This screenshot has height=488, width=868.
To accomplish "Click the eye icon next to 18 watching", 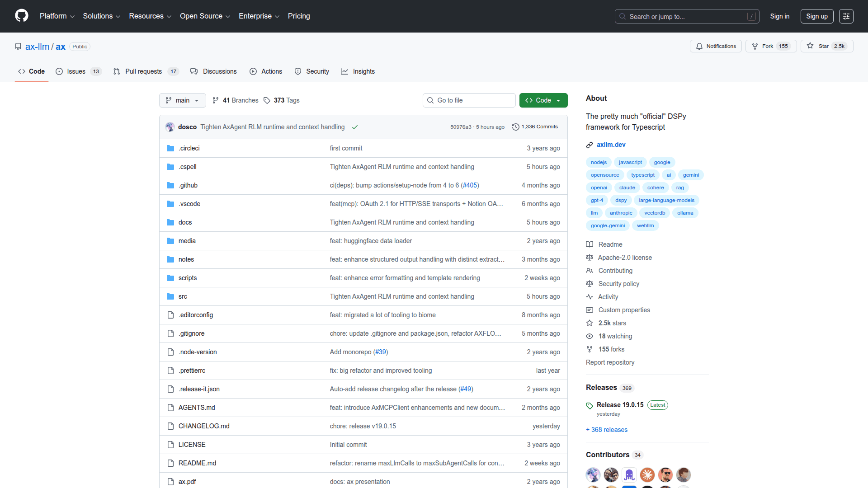I will pos(590,336).
